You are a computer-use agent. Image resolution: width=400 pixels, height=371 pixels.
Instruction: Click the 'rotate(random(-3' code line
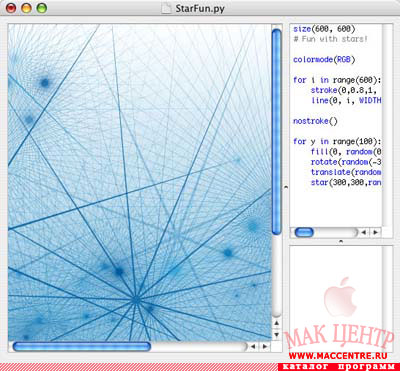346,162
